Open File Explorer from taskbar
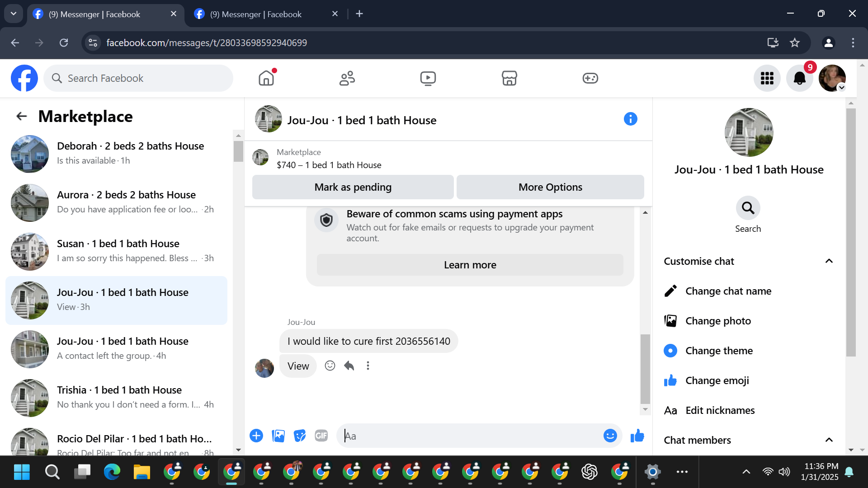The image size is (868, 488). pos(142,472)
